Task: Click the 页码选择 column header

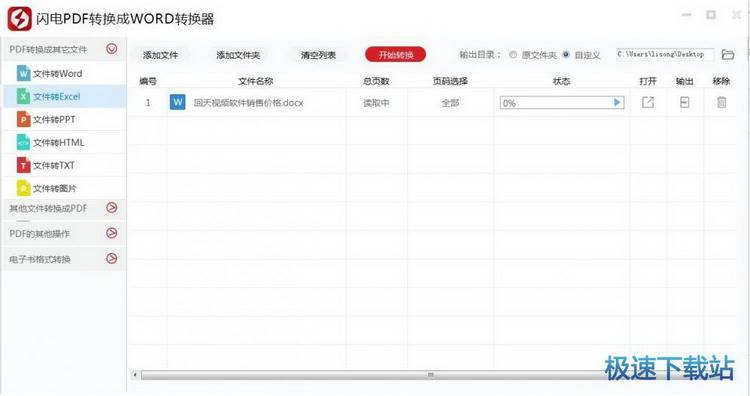Action: (x=450, y=81)
